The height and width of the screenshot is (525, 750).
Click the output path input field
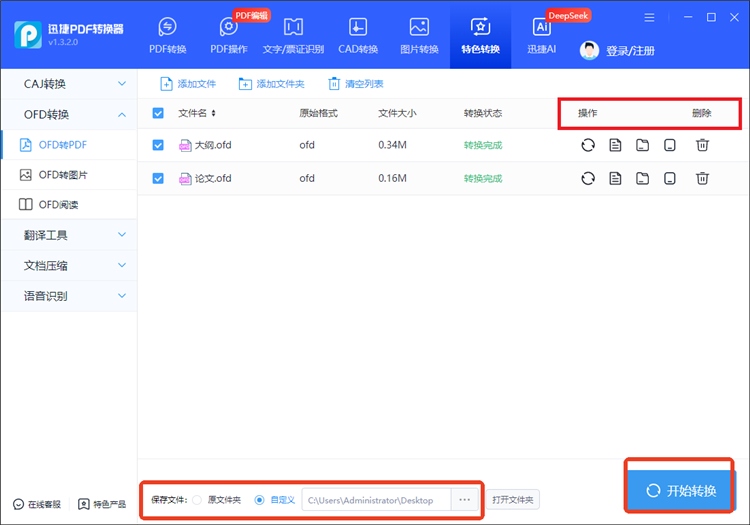376,500
